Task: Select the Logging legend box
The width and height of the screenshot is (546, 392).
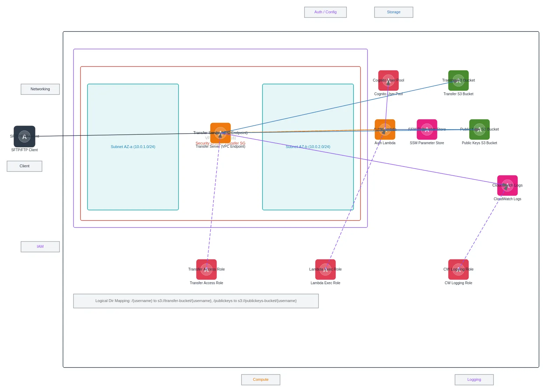Action: pyautogui.click(x=474, y=380)
